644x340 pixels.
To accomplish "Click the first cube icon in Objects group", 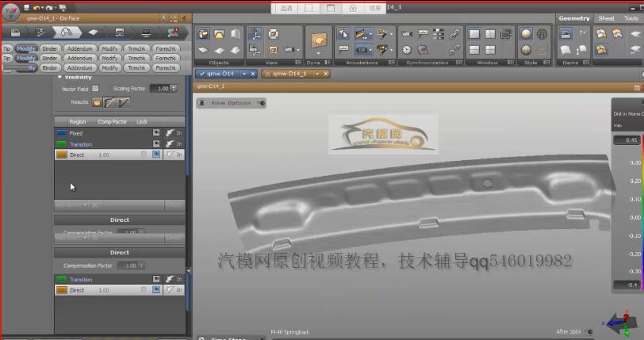I will pos(203,34).
